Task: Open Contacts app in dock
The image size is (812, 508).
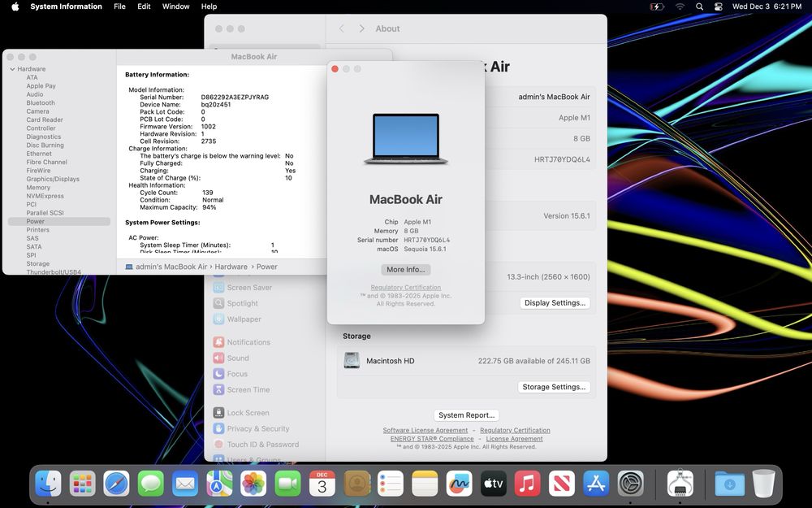Action: click(x=356, y=484)
